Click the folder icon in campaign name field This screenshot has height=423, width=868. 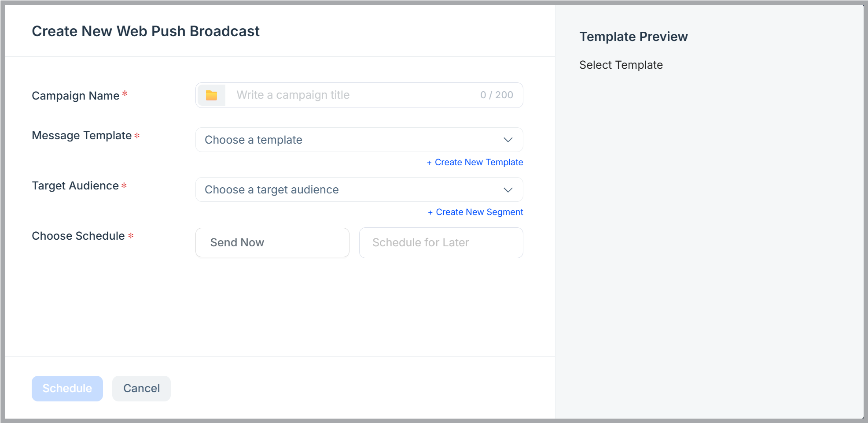click(x=212, y=95)
